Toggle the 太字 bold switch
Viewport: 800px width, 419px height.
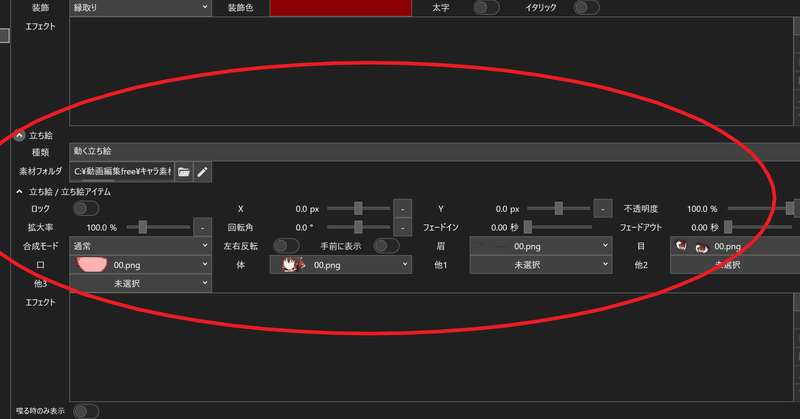point(486,8)
